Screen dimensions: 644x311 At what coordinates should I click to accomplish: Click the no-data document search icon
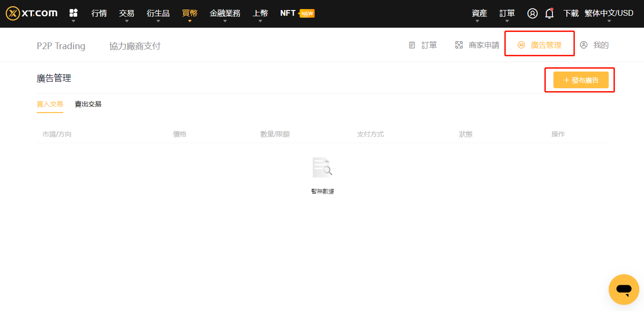click(x=323, y=167)
